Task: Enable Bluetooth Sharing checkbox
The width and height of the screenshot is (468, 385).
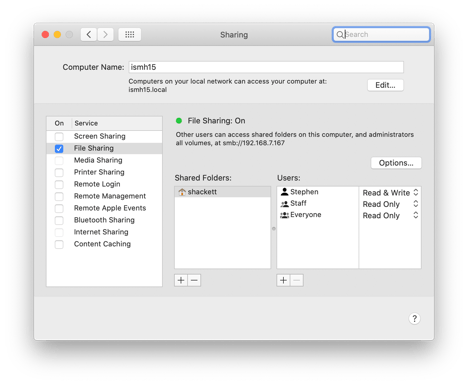Action: (x=59, y=220)
